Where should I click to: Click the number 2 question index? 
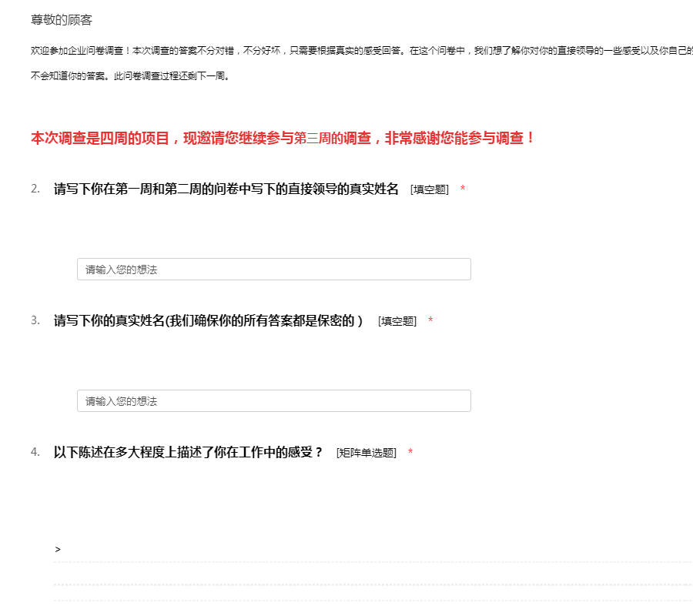(35, 189)
